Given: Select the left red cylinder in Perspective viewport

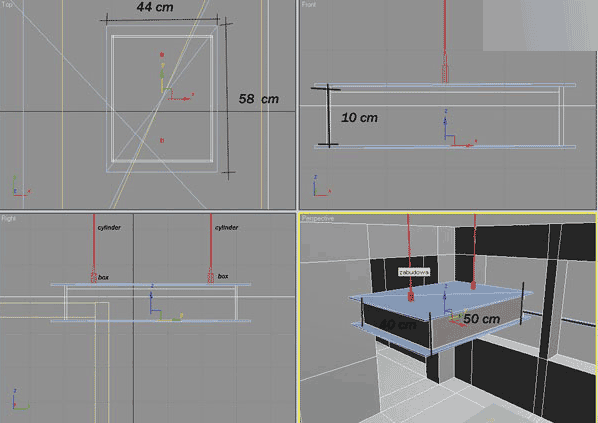Looking at the screenshot, I should 409,252.
